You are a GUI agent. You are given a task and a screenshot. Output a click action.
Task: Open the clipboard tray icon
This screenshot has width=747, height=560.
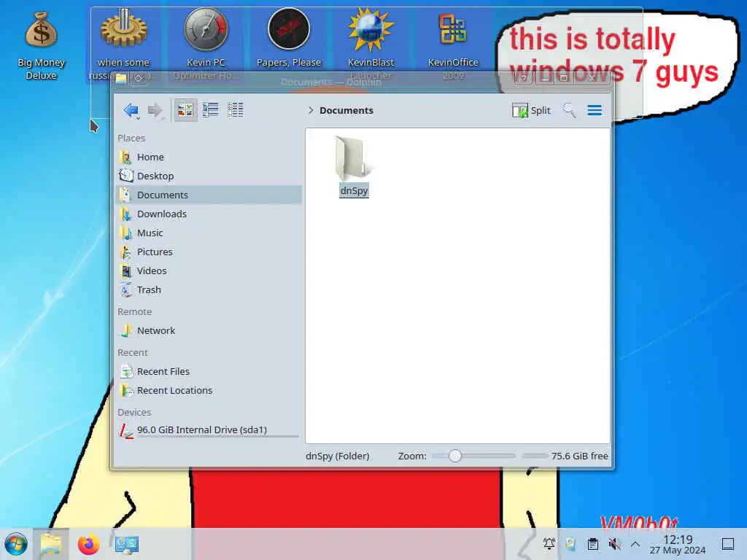[592, 544]
